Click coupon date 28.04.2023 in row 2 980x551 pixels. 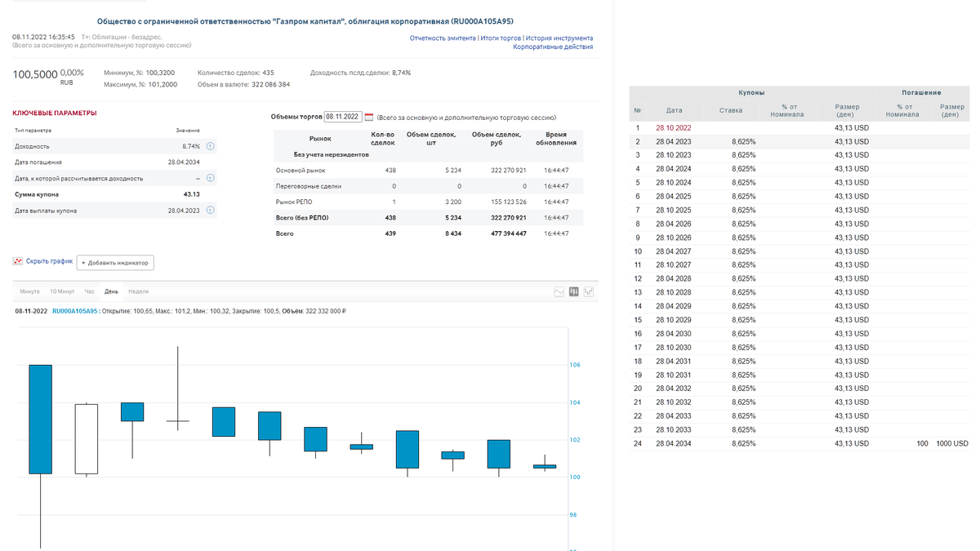tap(673, 141)
